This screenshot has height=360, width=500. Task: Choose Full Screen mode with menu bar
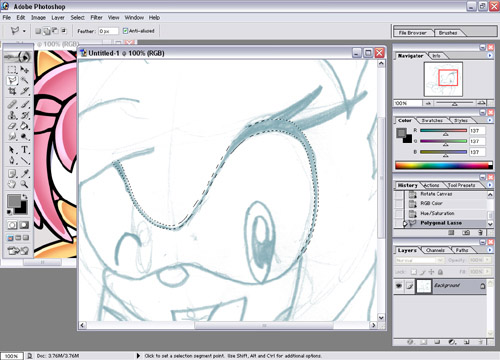(x=18, y=238)
